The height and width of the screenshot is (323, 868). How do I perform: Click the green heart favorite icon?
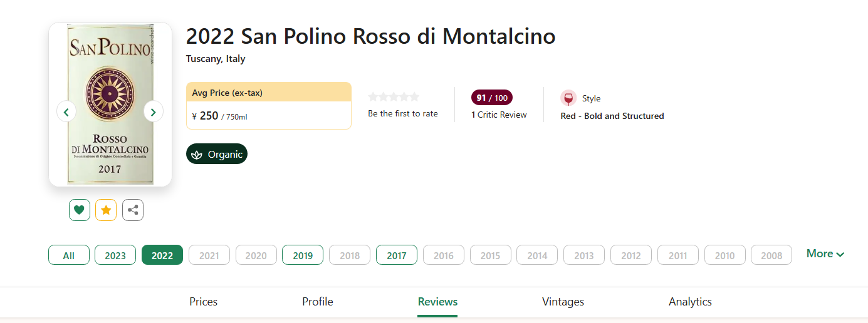tap(79, 210)
